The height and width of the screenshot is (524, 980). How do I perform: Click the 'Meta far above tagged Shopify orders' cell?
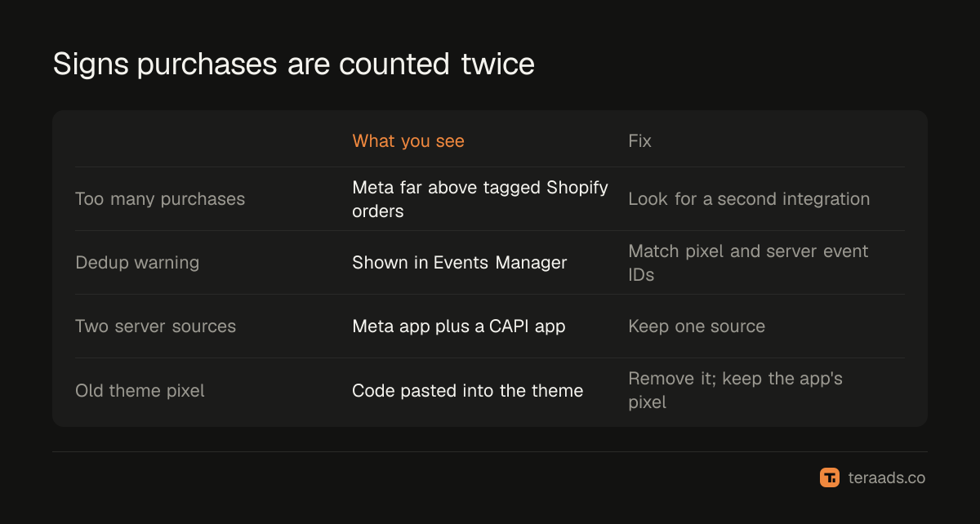pyautogui.click(x=480, y=199)
